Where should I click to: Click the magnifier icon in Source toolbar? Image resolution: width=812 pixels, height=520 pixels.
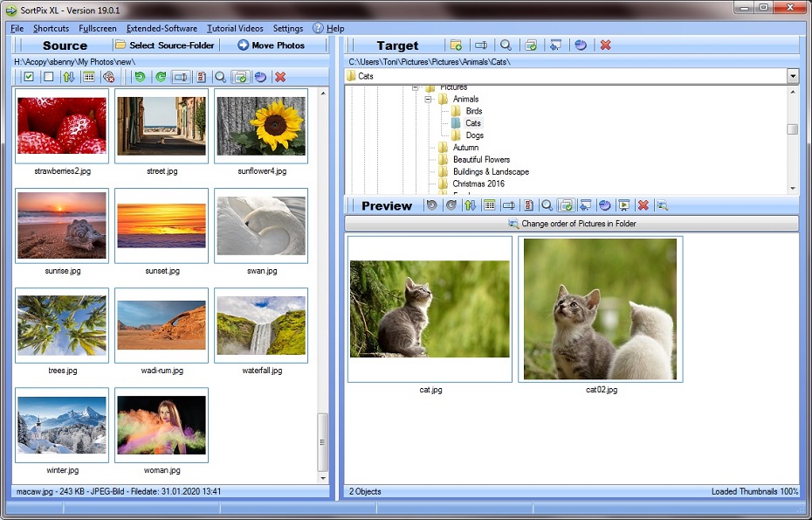point(221,77)
